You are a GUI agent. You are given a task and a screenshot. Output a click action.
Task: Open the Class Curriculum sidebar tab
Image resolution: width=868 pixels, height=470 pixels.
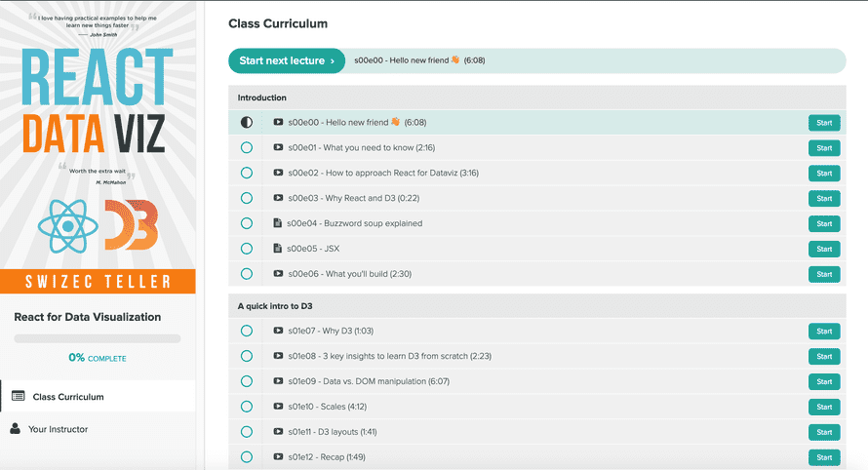pos(68,397)
